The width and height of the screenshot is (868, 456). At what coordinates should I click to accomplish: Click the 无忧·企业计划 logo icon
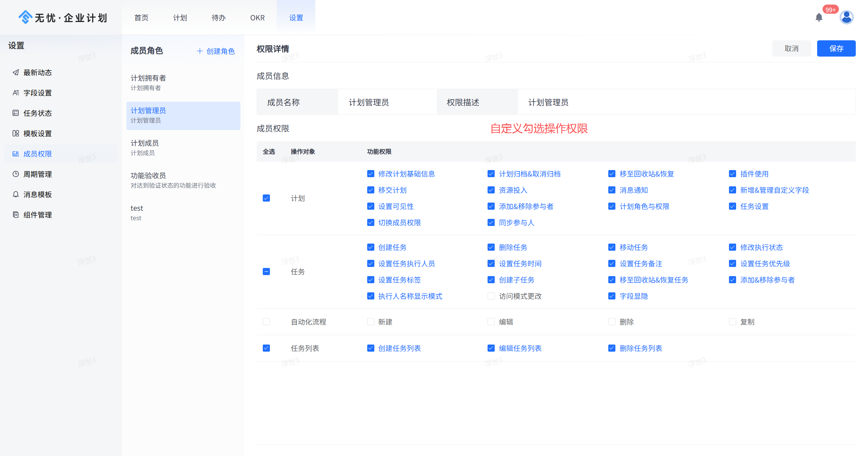(25, 17)
